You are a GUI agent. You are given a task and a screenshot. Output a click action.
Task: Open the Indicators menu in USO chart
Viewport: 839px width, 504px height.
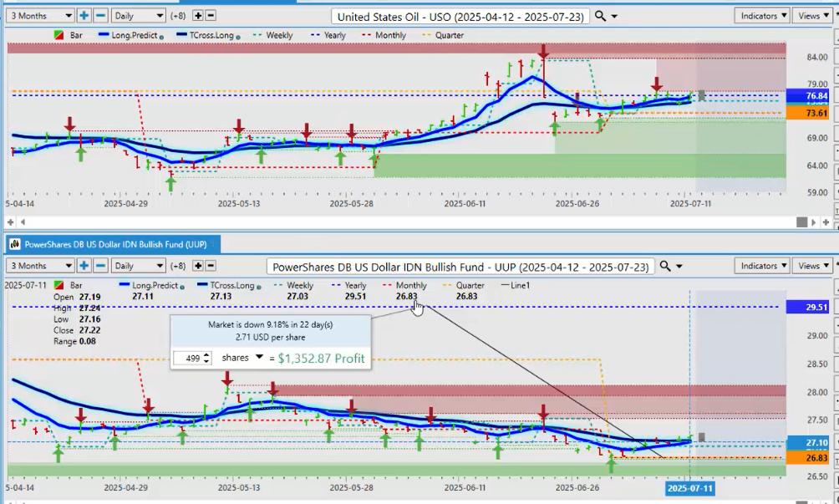point(761,15)
